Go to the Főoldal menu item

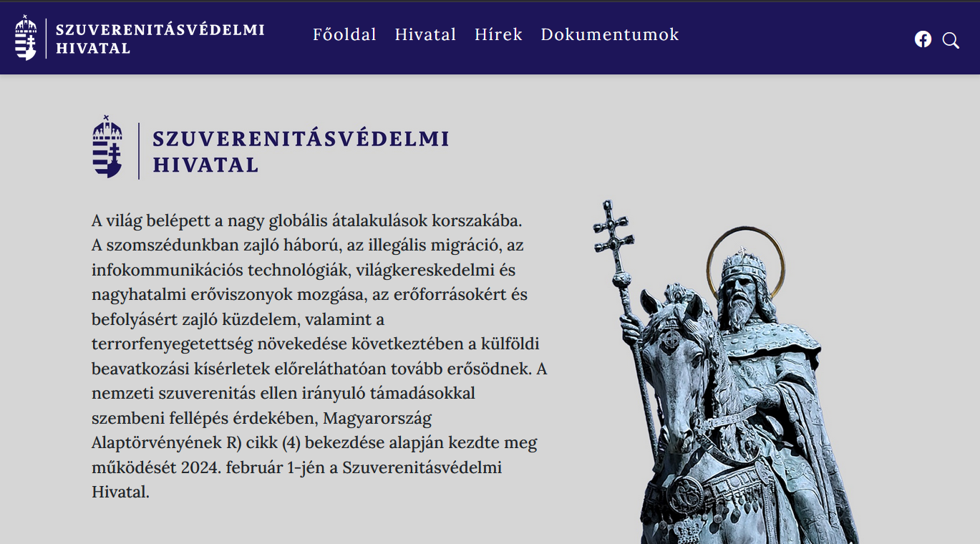[344, 34]
